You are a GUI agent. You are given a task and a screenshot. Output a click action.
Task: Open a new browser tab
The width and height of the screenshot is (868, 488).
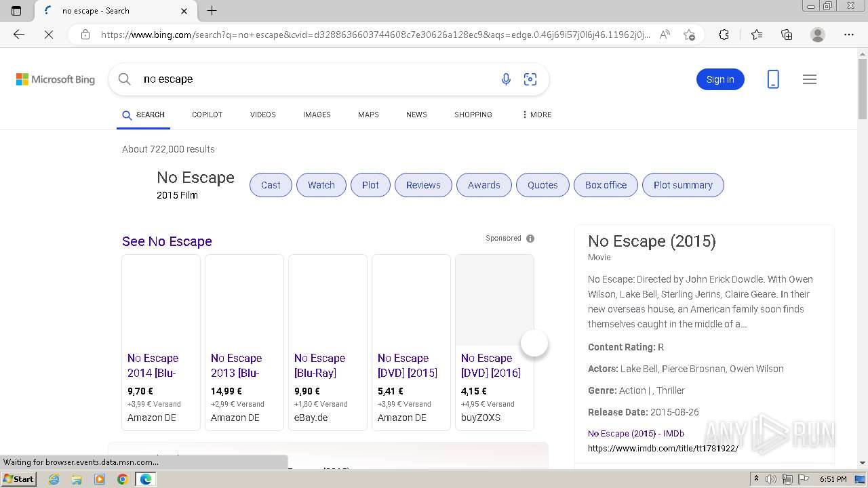pos(212,11)
